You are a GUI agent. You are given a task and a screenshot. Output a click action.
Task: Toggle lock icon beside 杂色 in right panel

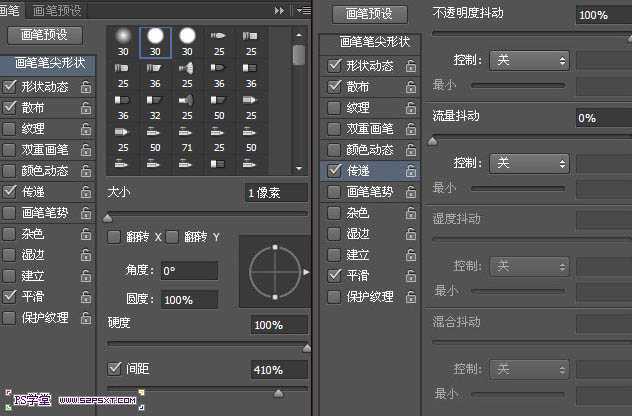(x=411, y=213)
